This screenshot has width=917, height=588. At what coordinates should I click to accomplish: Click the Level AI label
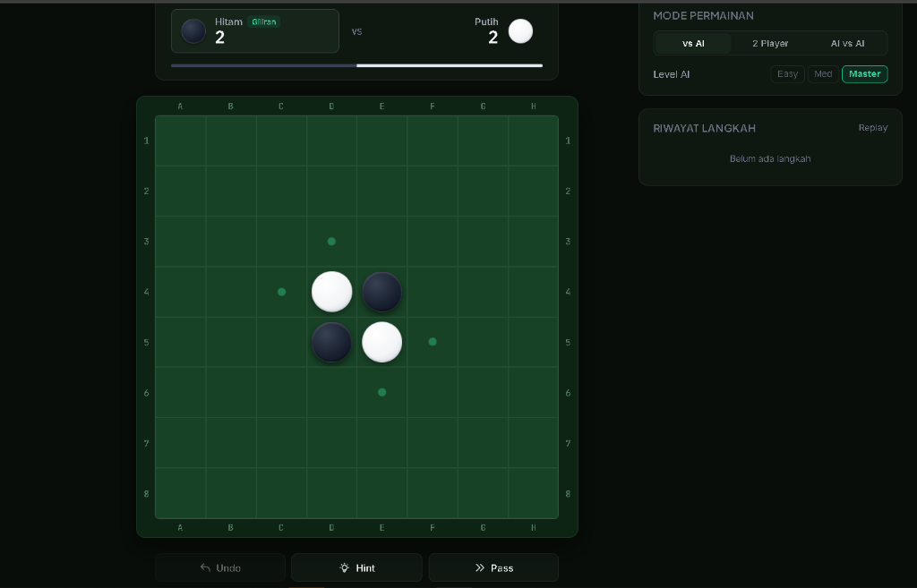pyautogui.click(x=672, y=74)
